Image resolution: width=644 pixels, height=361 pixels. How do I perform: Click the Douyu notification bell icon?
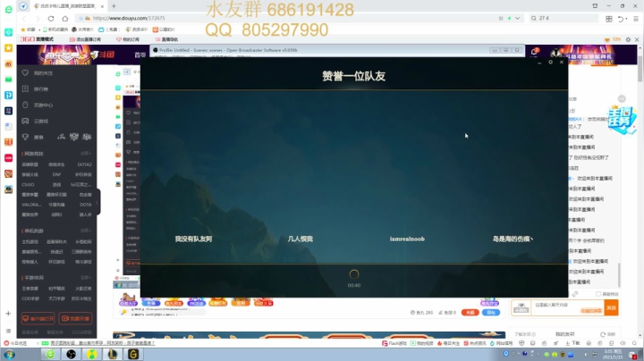pos(534,52)
